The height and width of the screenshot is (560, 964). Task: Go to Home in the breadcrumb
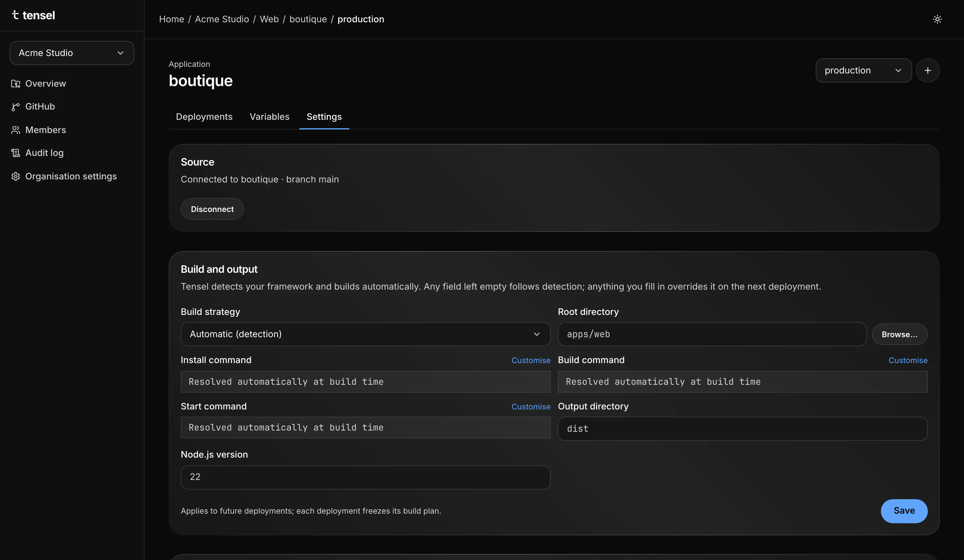[171, 19]
